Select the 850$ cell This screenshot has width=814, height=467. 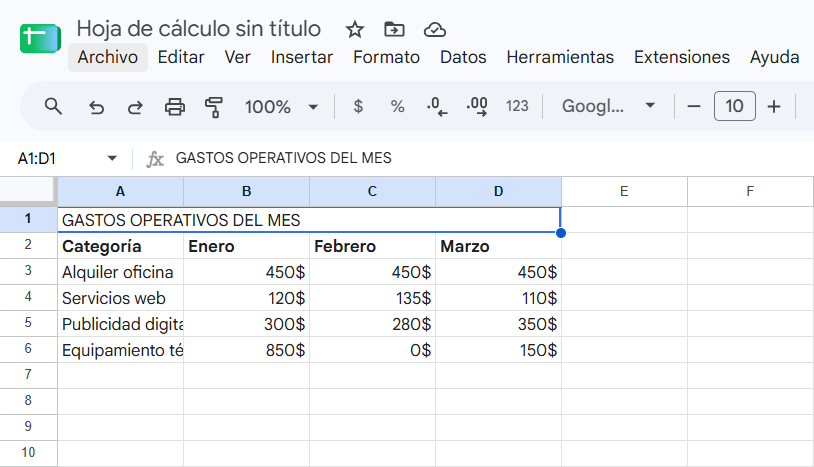point(247,350)
